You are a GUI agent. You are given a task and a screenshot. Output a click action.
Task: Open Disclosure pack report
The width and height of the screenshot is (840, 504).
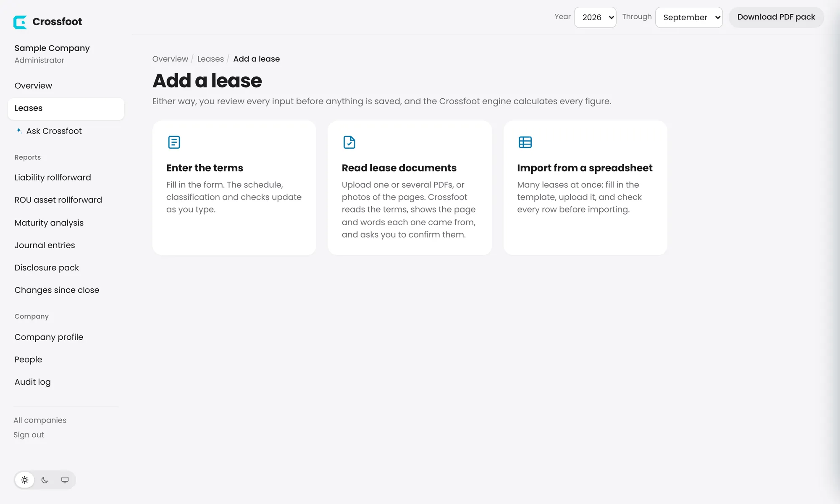(x=66, y=268)
